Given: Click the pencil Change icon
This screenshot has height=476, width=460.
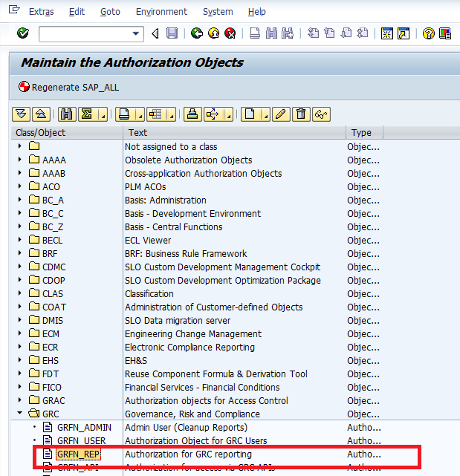Looking at the screenshot, I should pos(280,114).
